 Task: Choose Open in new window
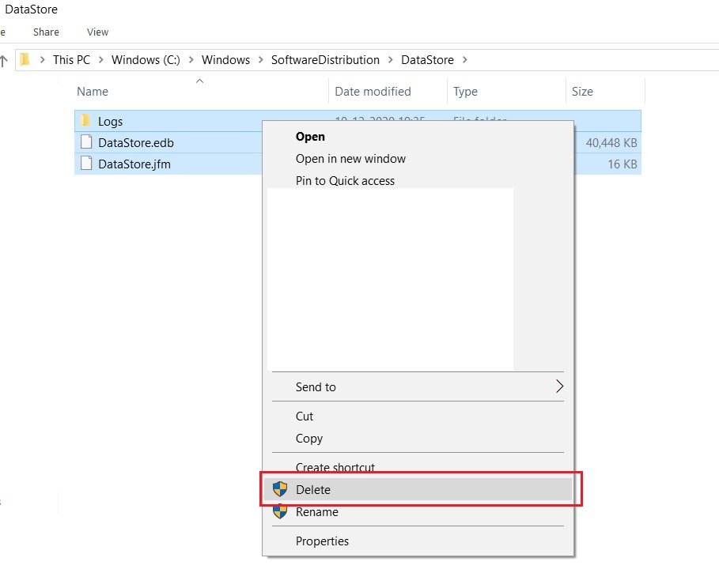[350, 159]
